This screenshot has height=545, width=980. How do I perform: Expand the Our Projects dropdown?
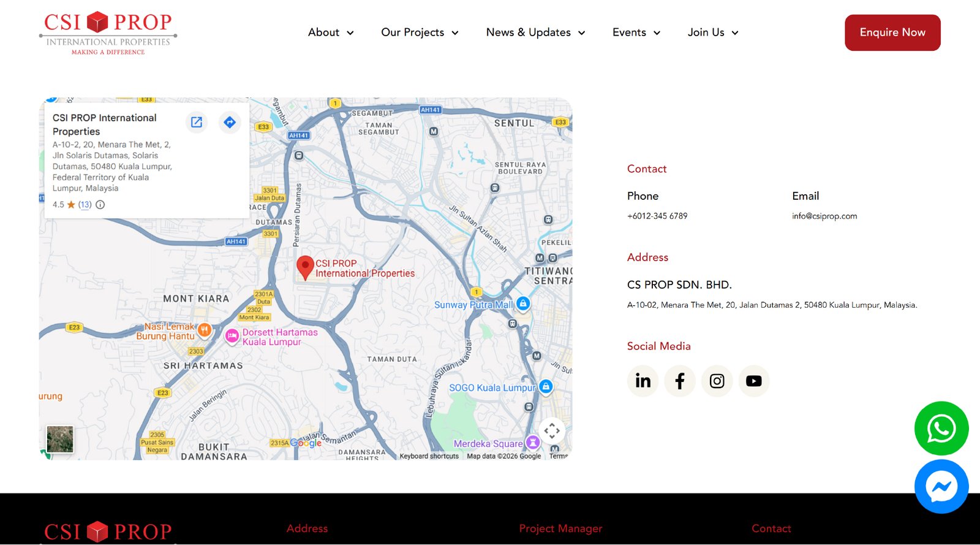point(420,32)
